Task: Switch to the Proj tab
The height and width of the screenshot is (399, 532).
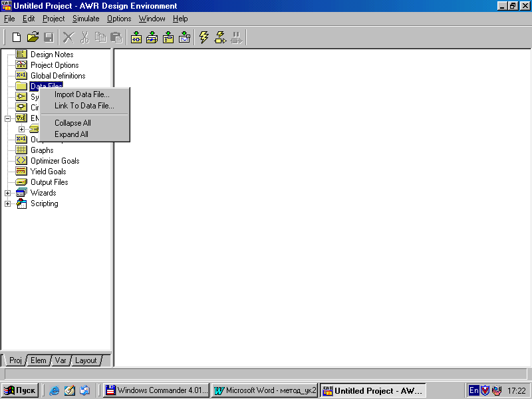Action: tap(15, 360)
